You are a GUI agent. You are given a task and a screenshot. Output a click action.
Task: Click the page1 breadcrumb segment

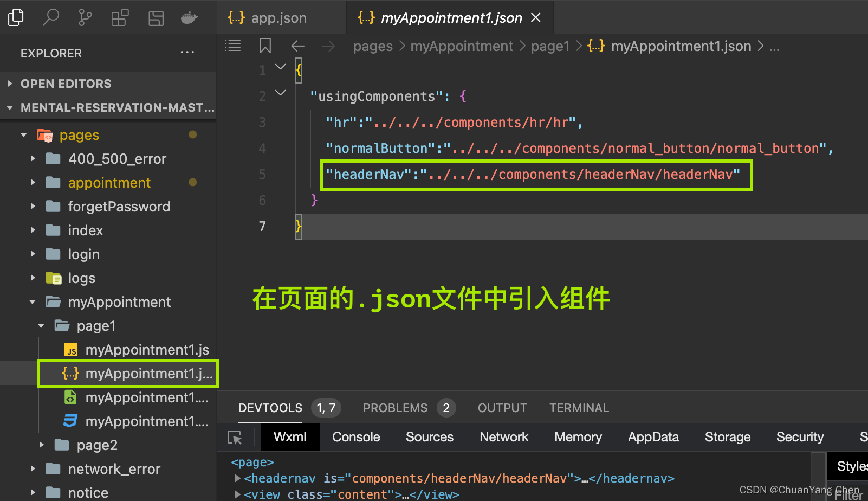[550, 46]
